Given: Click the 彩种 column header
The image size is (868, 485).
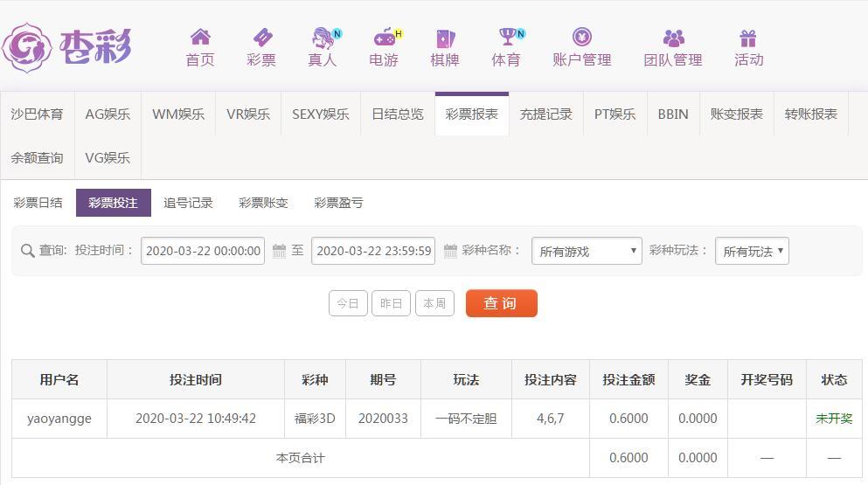Looking at the screenshot, I should click(x=315, y=380).
